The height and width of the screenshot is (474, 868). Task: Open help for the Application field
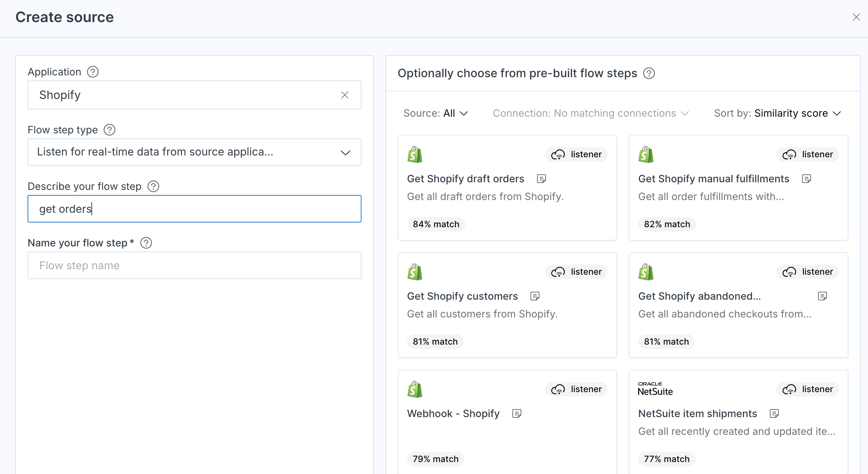point(93,72)
